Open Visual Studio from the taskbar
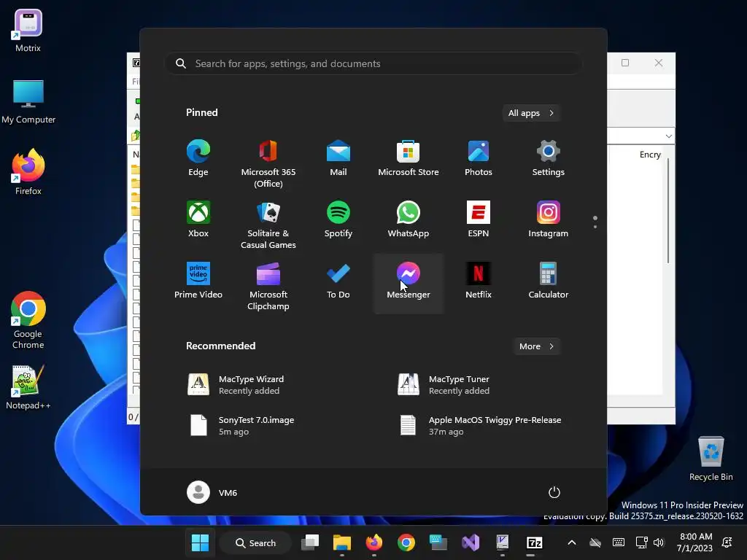The image size is (747, 560). point(471,542)
